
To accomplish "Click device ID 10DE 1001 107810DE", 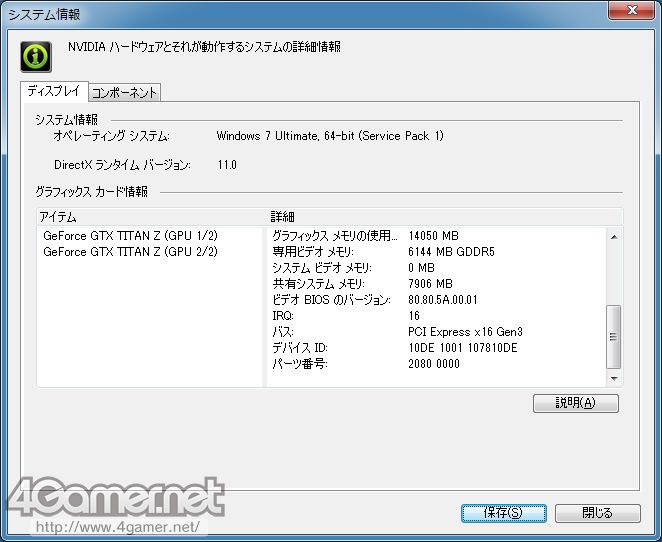I will [x=462, y=348].
